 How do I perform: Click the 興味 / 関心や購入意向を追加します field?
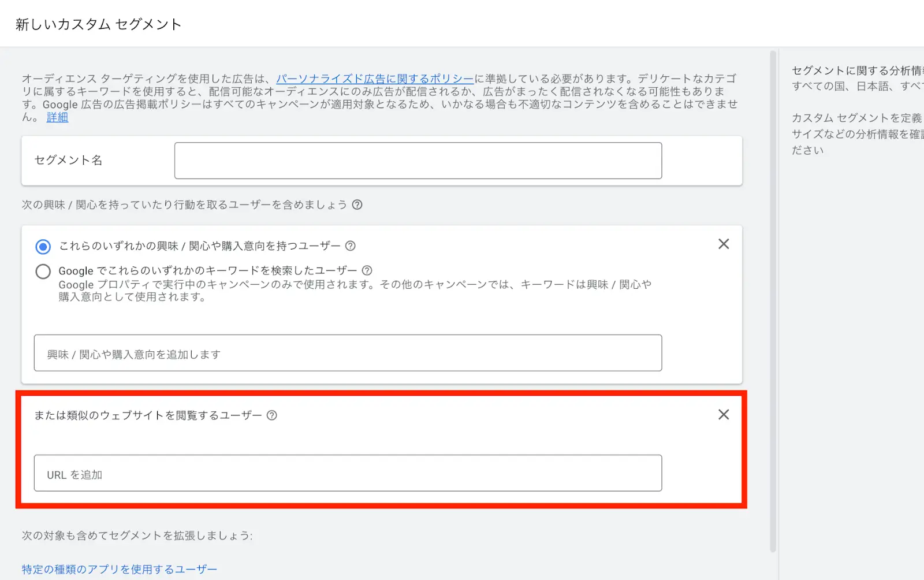point(348,353)
